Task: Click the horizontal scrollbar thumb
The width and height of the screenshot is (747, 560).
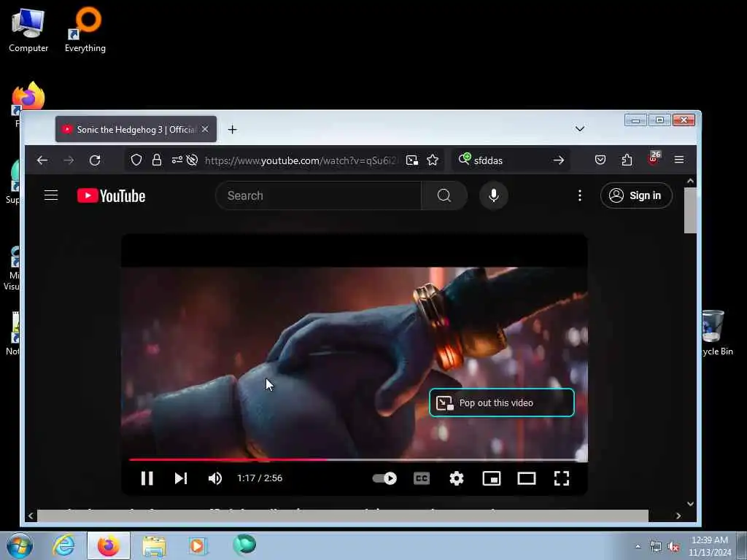Action: click(343, 516)
